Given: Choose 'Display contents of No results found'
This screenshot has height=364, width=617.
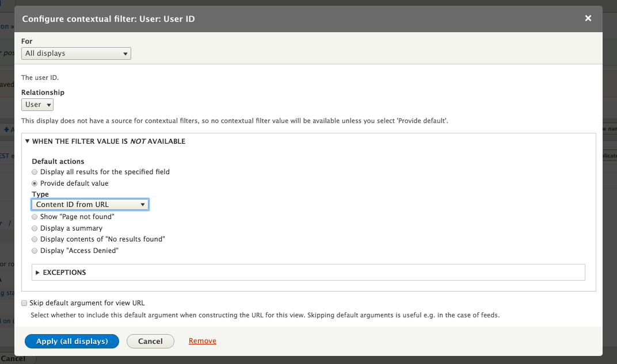Looking at the screenshot, I should pyautogui.click(x=35, y=239).
